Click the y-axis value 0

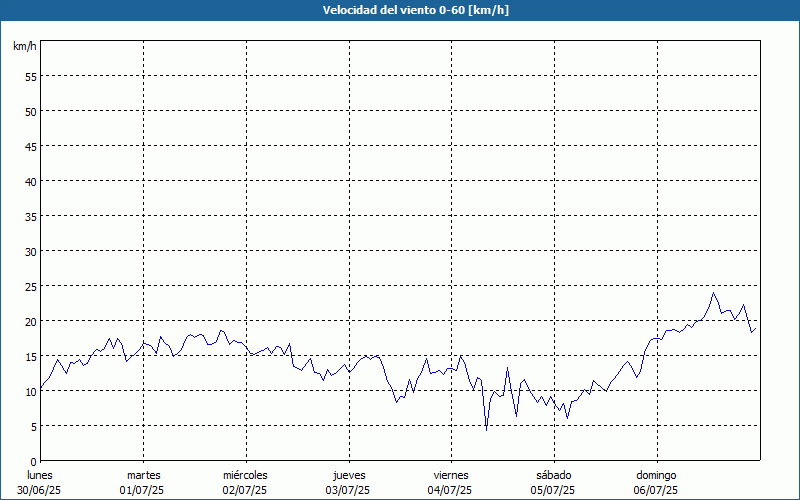[x=34, y=462]
